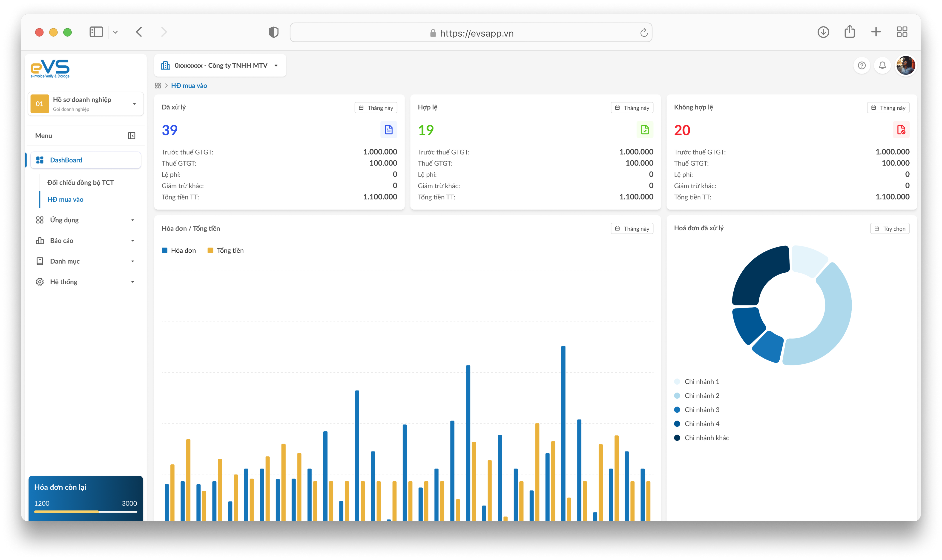Click the notification bell icon

883,65
